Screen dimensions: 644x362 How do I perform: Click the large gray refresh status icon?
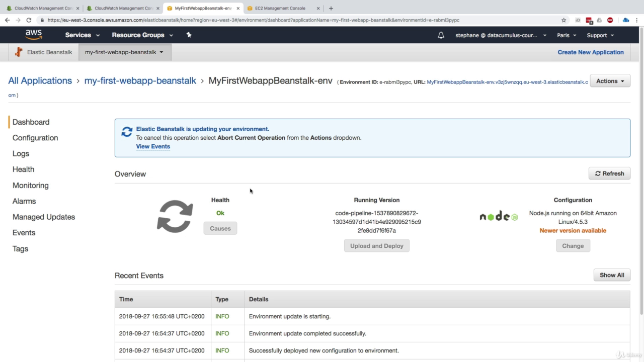click(x=175, y=216)
